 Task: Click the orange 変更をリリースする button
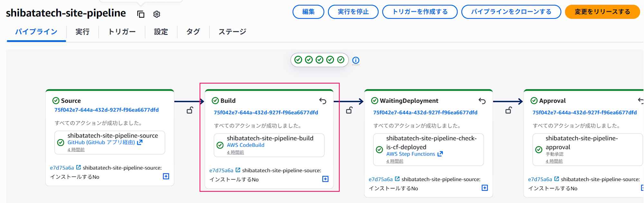coord(602,12)
